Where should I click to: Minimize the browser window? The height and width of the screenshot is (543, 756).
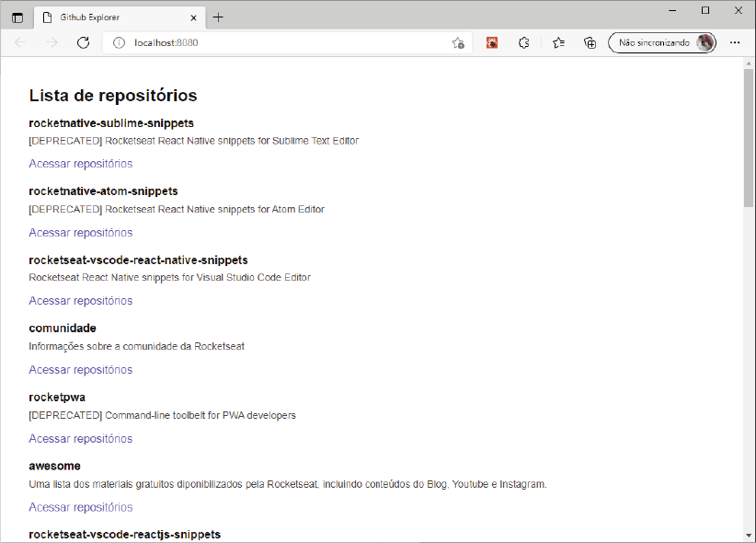(672, 10)
